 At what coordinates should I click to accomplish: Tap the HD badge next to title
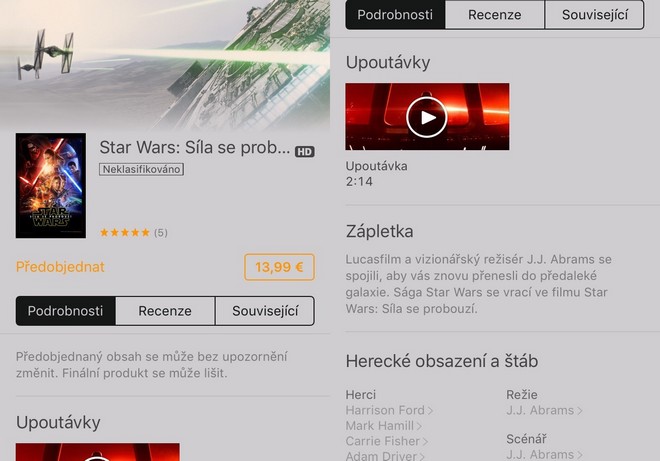[x=305, y=152]
